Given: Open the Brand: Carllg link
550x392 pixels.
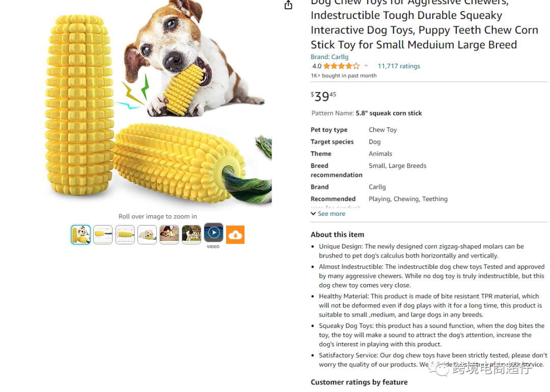Looking at the screenshot, I should point(329,57).
